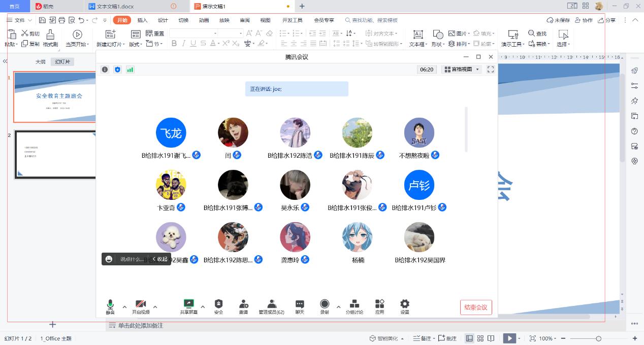Switch to the 大纲 outline tab

pos(40,61)
